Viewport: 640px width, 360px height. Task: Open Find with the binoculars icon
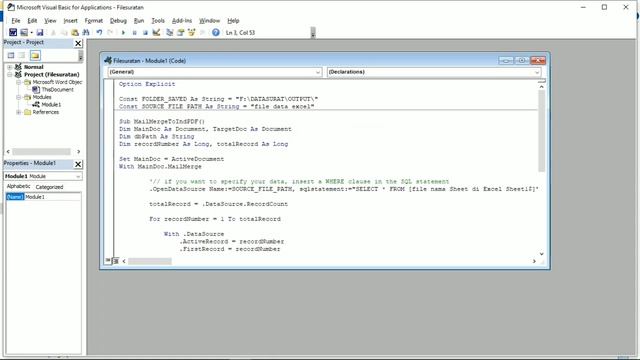coord(86,32)
